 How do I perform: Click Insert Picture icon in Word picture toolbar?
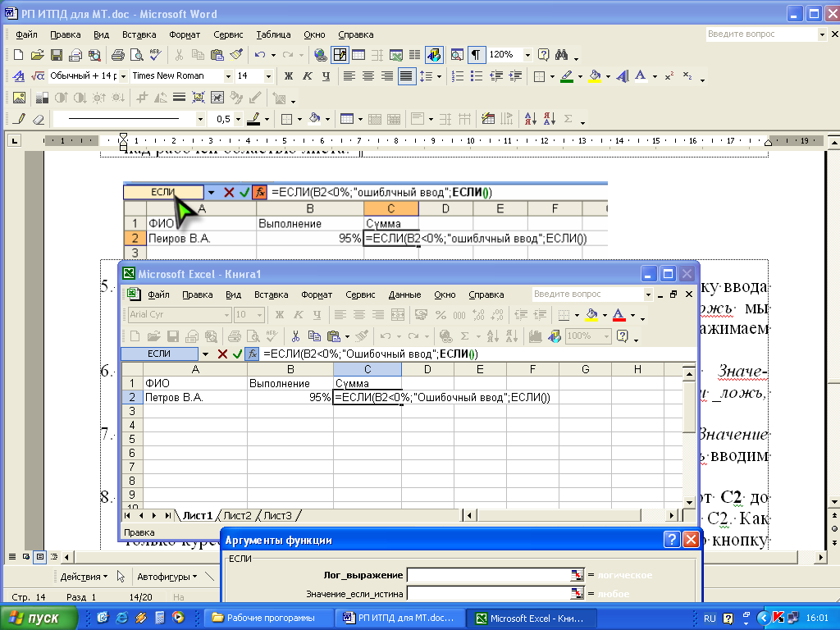[20, 98]
